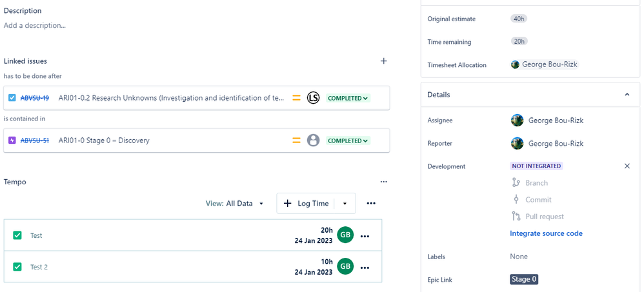Open linked issue ABVSU-19
644x292 pixels.
[35, 99]
